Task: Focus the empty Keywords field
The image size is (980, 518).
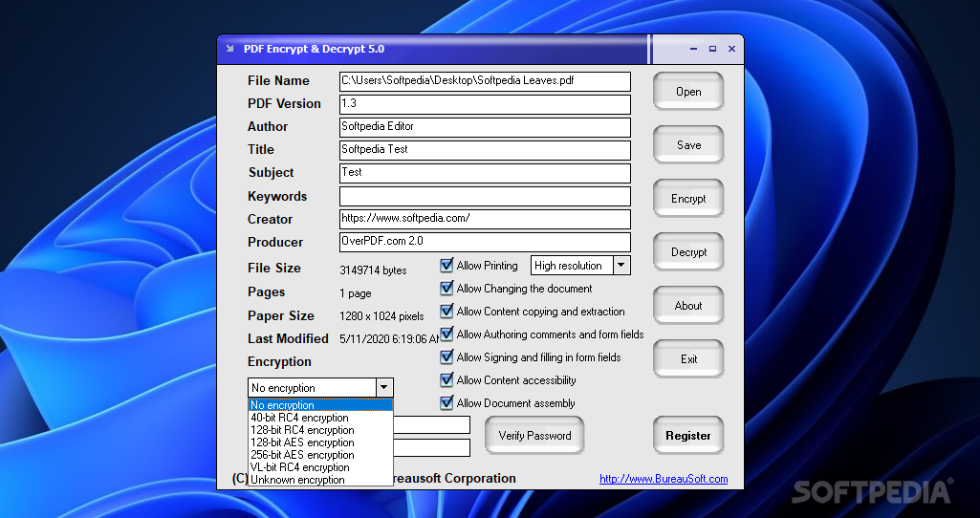Action: pyautogui.click(x=485, y=196)
